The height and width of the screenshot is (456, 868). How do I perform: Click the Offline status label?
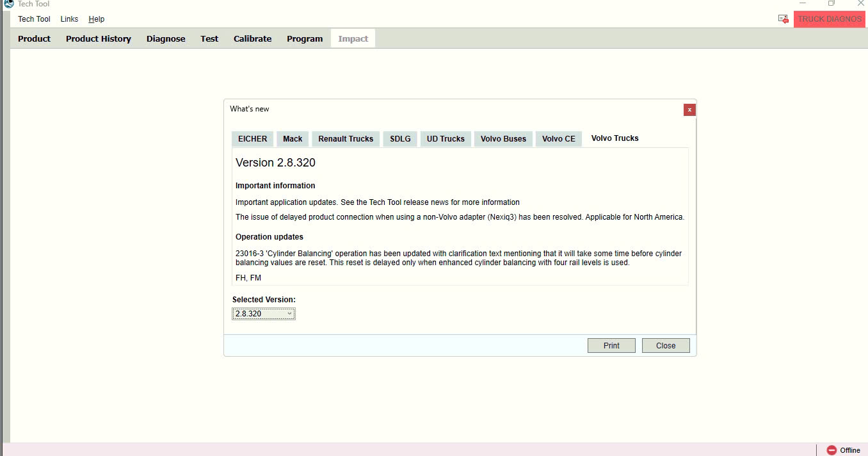click(850, 450)
